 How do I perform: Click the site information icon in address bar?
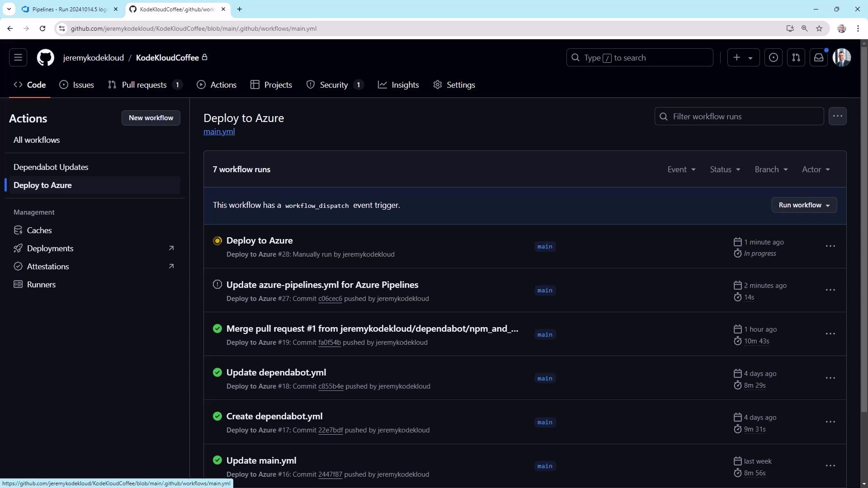[x=62, y=28]
